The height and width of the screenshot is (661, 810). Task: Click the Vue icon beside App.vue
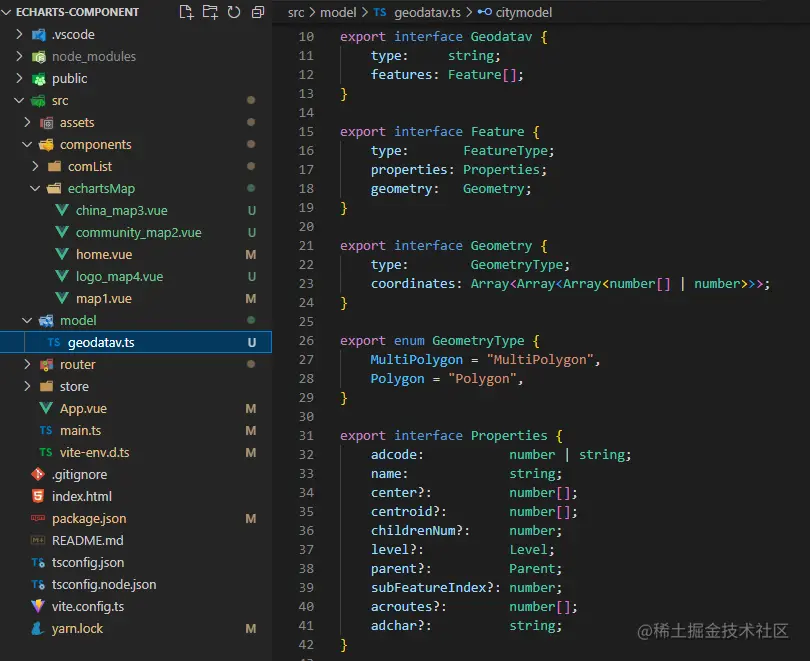46,408
